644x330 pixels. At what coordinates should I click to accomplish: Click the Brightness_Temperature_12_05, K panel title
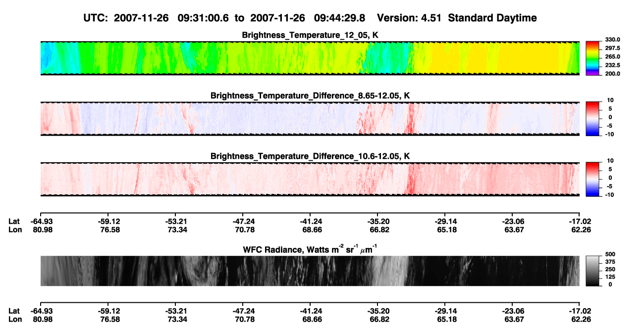coord(310,35)
